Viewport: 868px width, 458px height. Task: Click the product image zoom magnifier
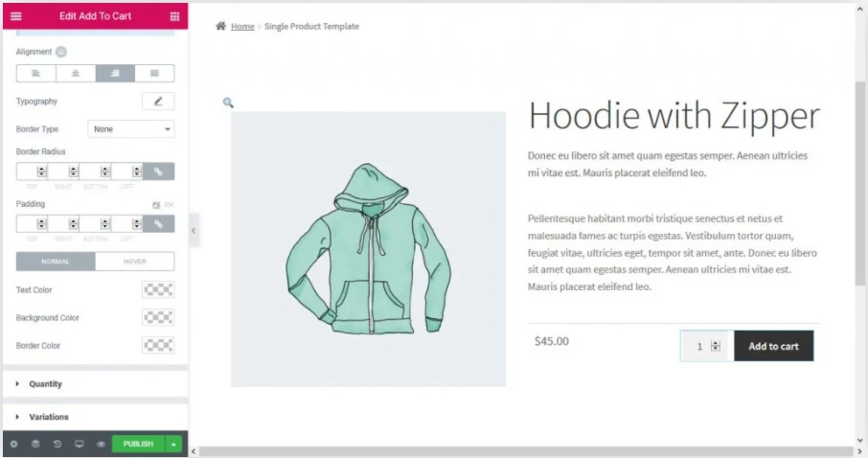click(228, 103)
